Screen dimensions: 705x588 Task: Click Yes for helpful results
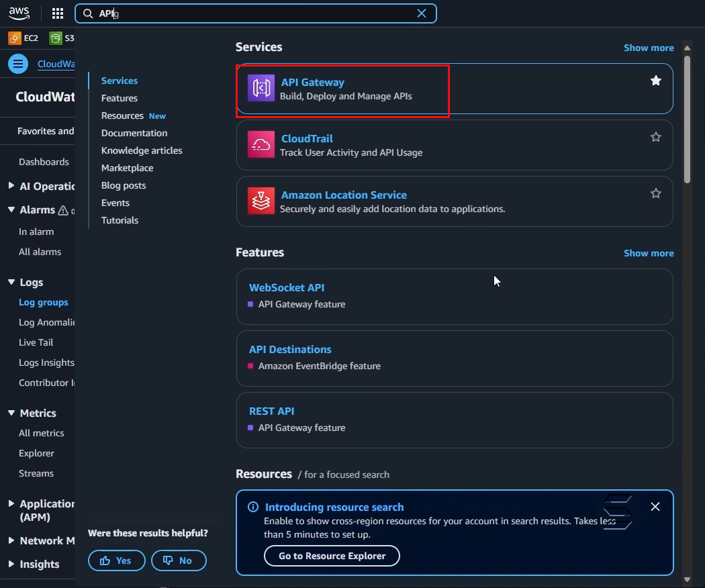[x=116, y=560]
